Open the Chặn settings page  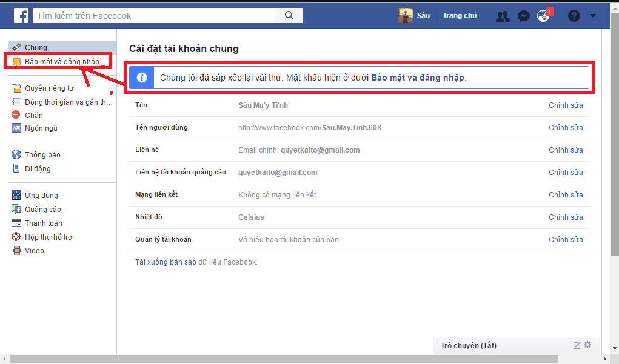(x=33, y=115)
